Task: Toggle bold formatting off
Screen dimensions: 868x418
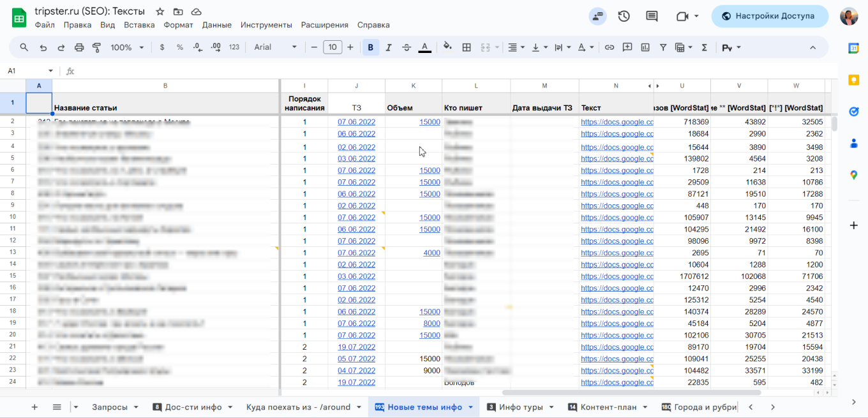Action: point(370,47)
